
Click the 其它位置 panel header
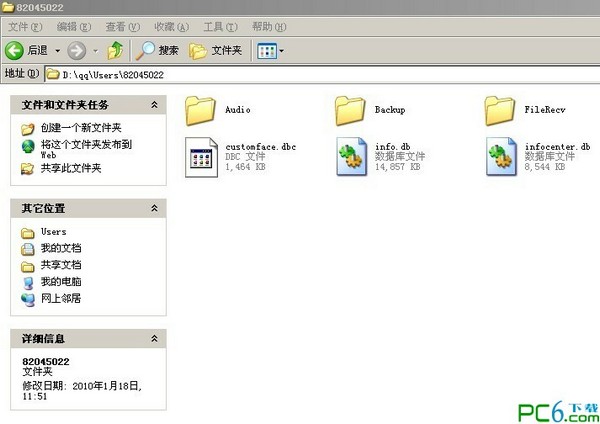[x=88, y=208]
